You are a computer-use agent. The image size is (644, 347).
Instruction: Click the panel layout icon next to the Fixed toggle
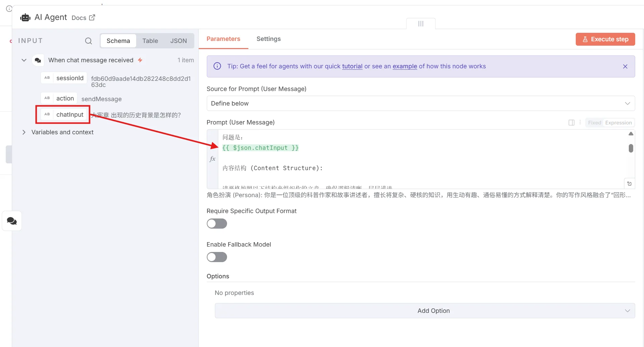click(x=571, y=122)
